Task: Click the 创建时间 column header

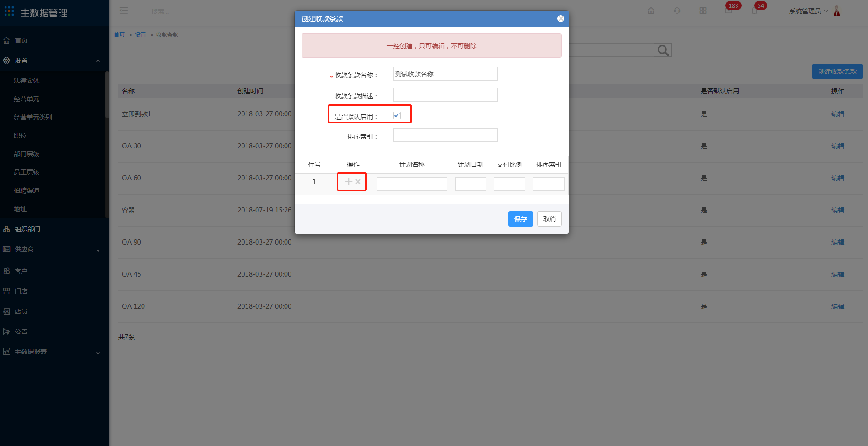Action: pyautogui.click(x=250, y=91)
